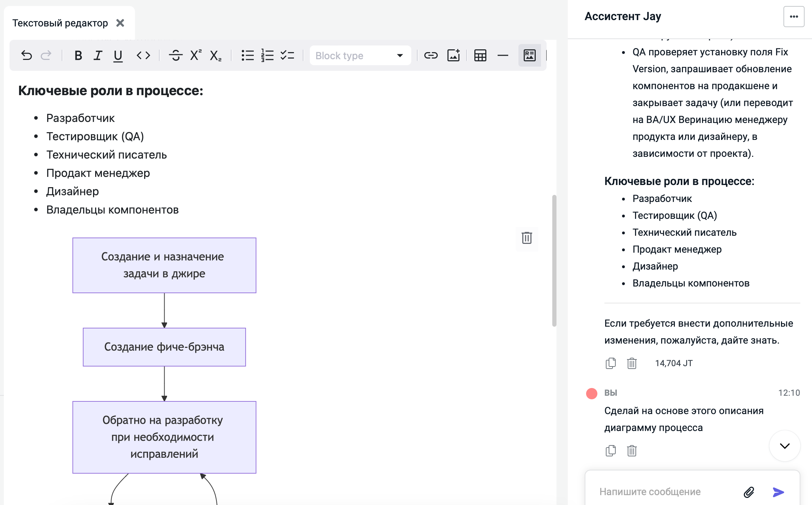Viewport: 812px width, 505px height.
Task: Apply inline code formatting
Action: [x=143, y=56]
